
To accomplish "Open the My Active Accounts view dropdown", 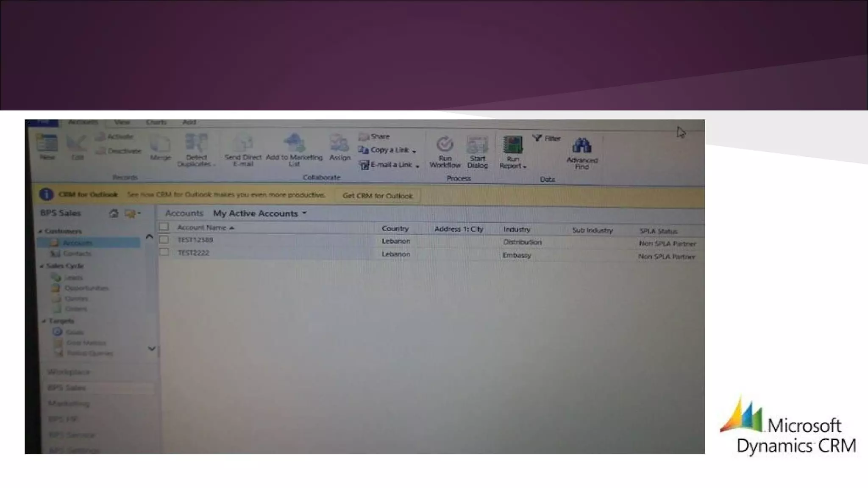I will click(x=304, y=213).
